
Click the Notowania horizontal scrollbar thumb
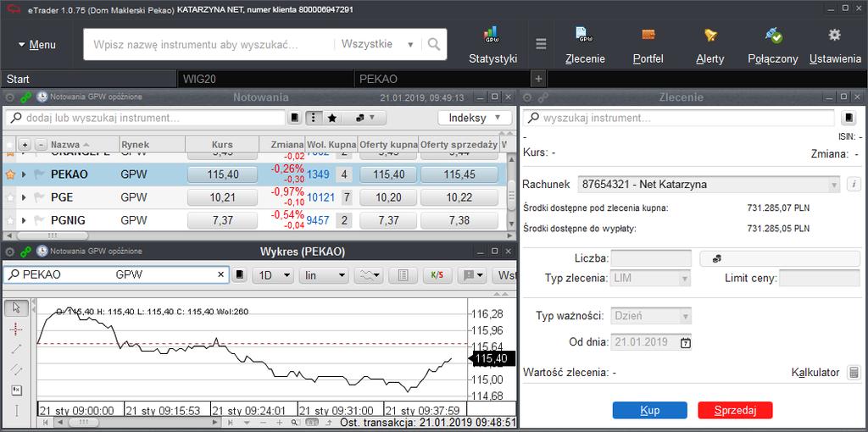pyautogui.click(x=51, y=235)
